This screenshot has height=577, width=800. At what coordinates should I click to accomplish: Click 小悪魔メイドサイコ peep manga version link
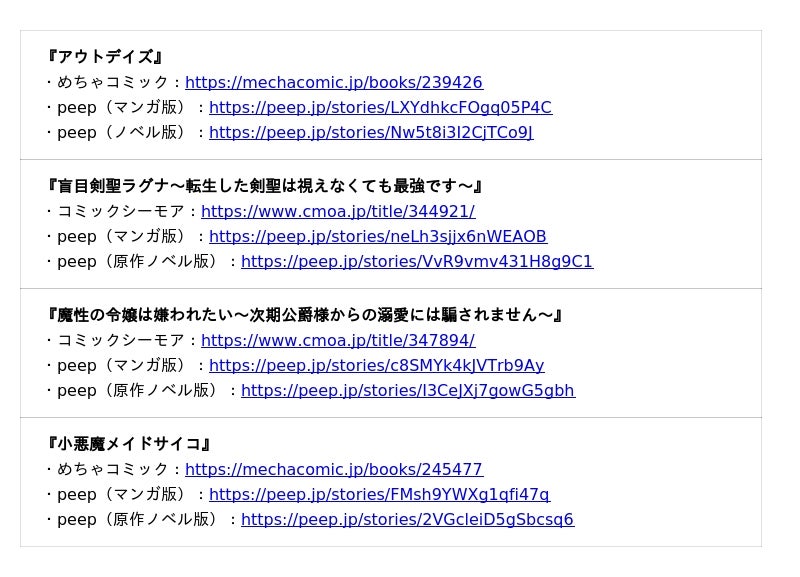pyautogui.click(x=379, y=495)
